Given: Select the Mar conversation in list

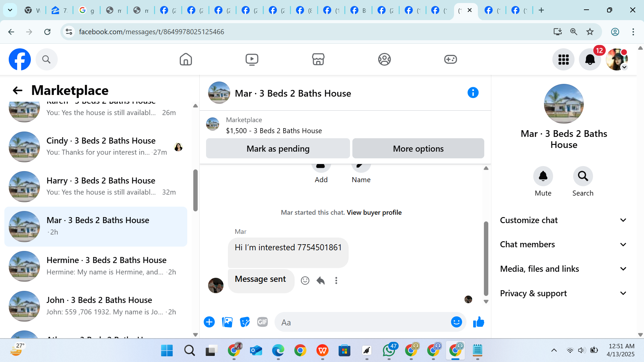Looking at the screenshot, I should pyautogui.click(x=96, y=226).
